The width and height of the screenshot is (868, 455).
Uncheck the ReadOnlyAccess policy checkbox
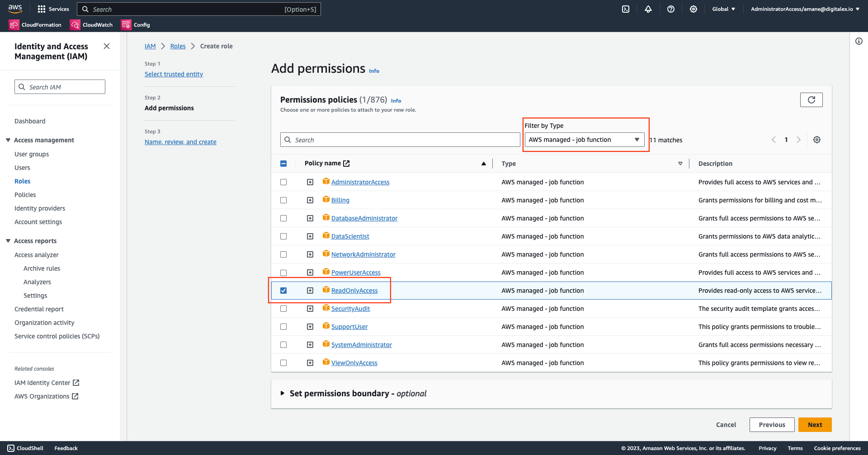[x=283, y=291]
